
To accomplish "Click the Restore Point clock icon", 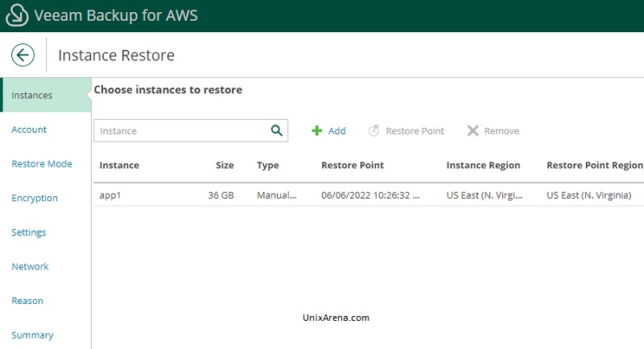I will click(374, 131).
